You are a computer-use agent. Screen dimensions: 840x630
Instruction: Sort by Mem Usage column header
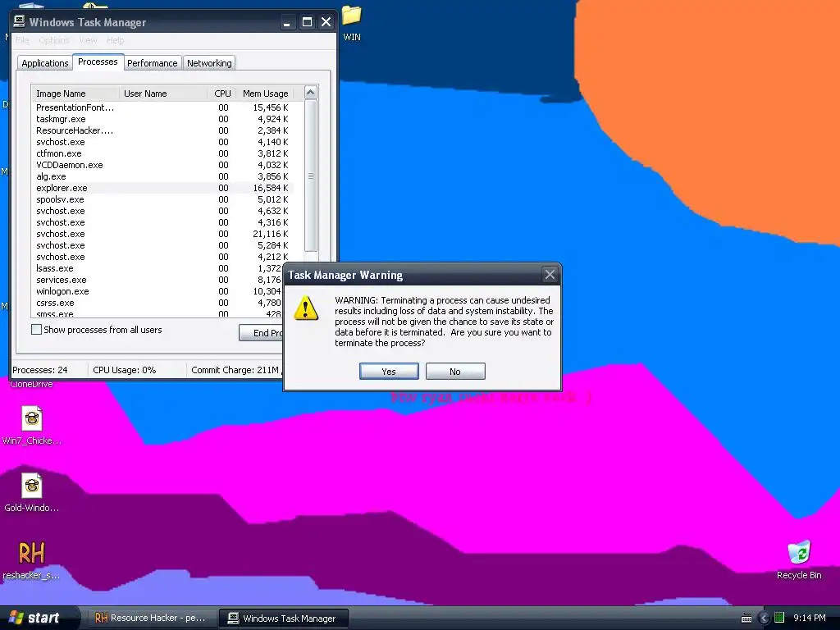265,94
